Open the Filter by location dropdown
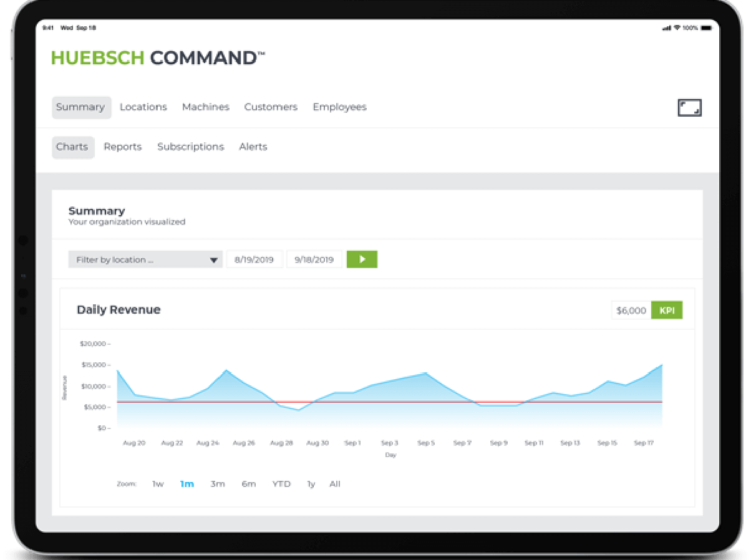The image size is (751, 560). pyautogui.click(x=138, y=259)
